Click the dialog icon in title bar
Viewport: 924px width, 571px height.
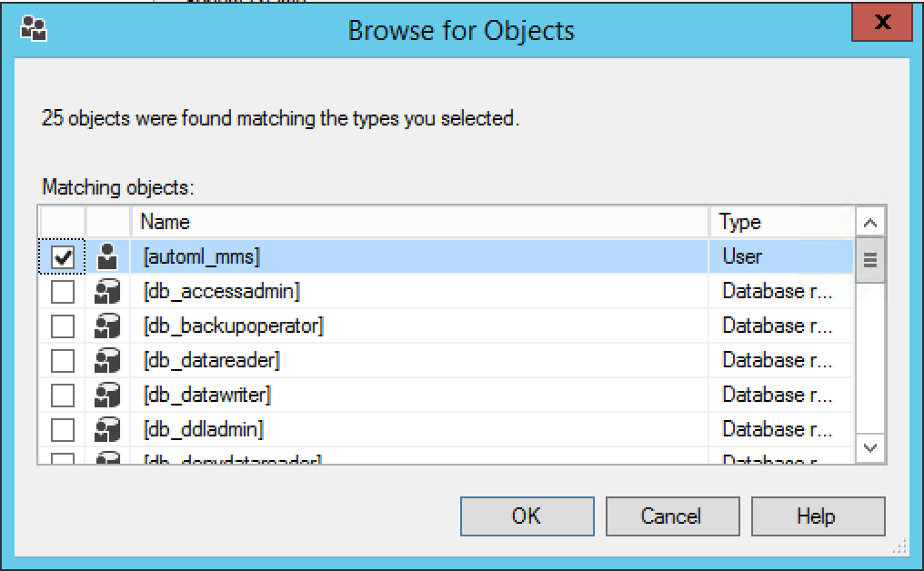pos(34,27)
